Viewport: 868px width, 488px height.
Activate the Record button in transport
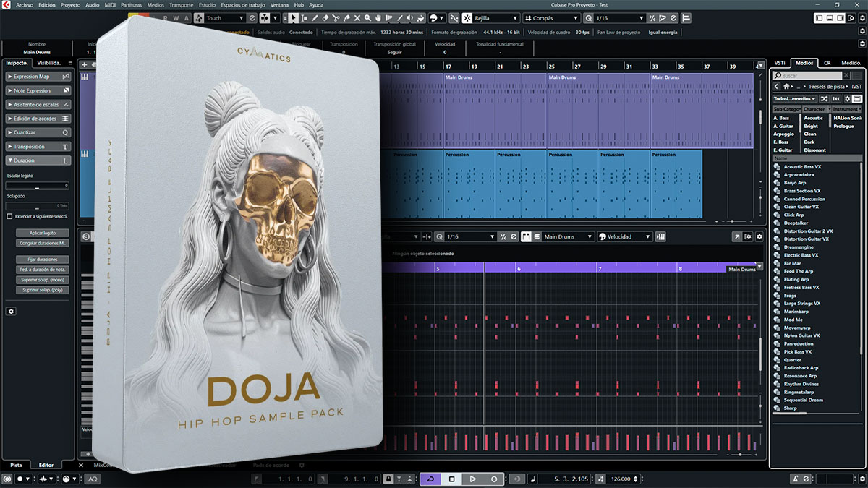click(493, 479)
